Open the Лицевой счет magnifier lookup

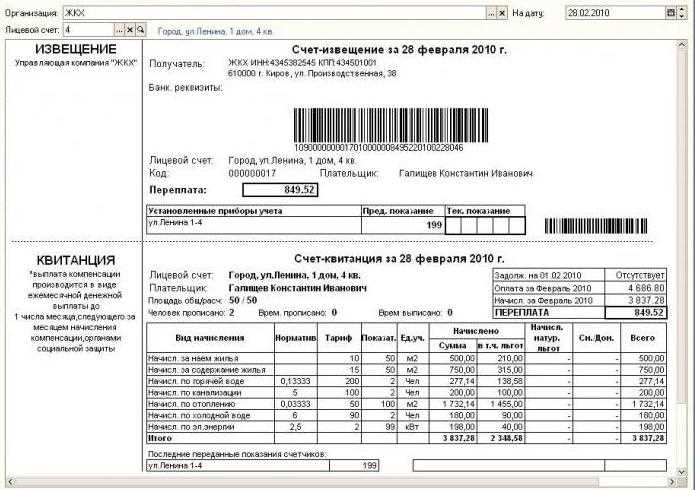point(139,31)
